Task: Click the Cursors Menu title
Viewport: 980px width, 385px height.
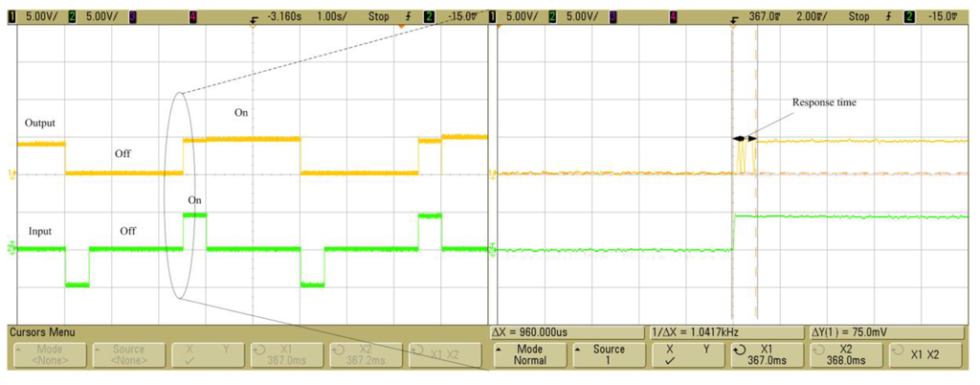Action: tap(41, 331)
